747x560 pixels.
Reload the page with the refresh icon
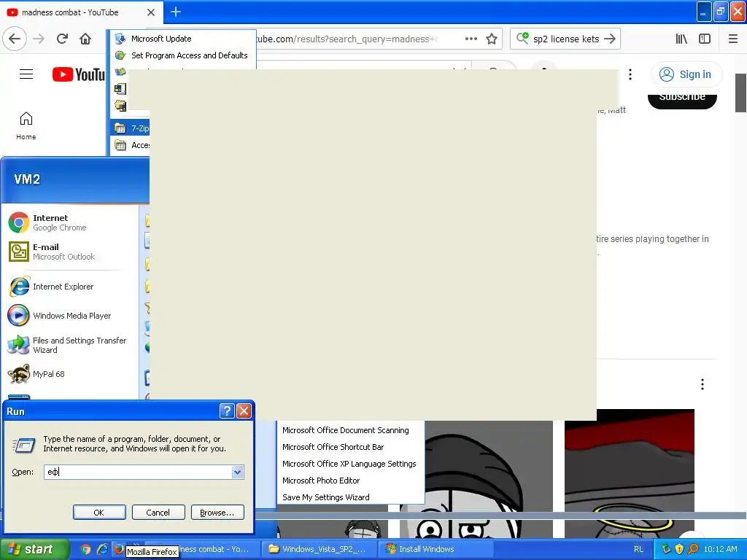(62, 39)
